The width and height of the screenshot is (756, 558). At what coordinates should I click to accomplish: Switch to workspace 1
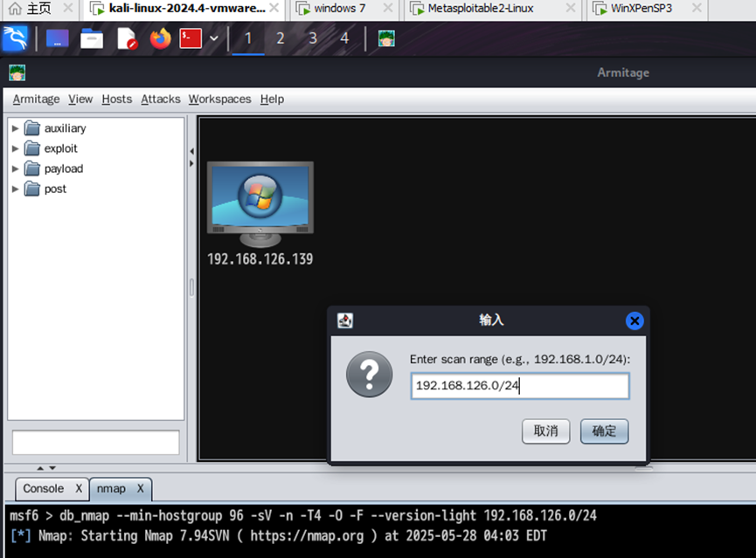(x=248, y=38)
